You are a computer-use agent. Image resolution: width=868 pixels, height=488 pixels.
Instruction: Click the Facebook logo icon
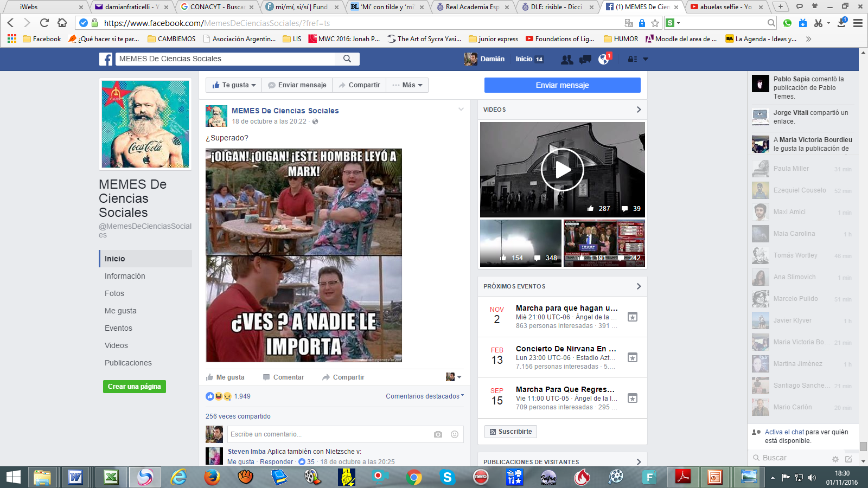[106, 59]
